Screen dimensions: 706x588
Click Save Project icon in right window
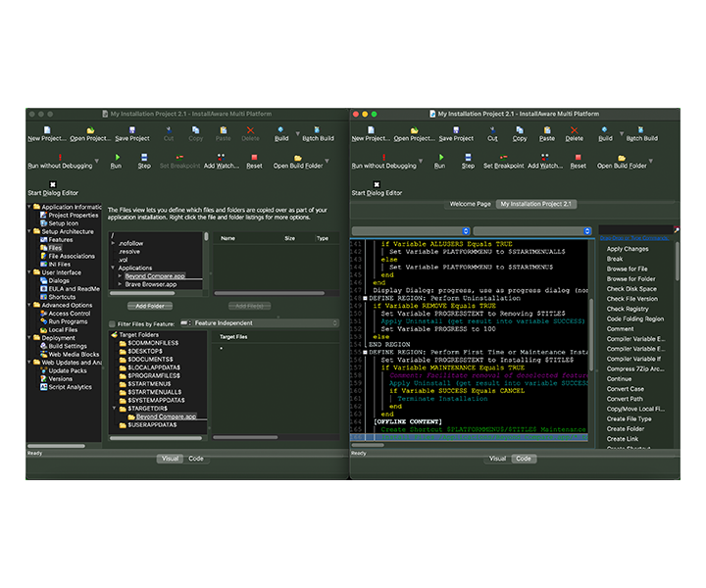[x=456, y=130]
